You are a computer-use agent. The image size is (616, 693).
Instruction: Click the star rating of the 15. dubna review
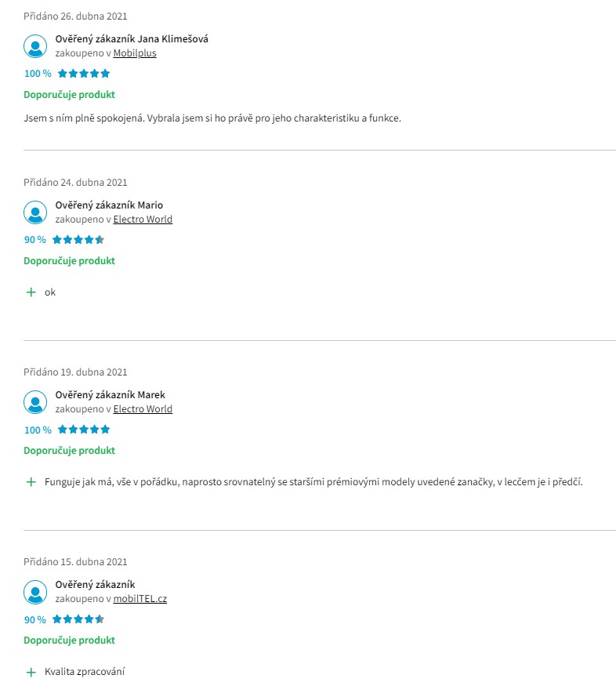(78, 619)
